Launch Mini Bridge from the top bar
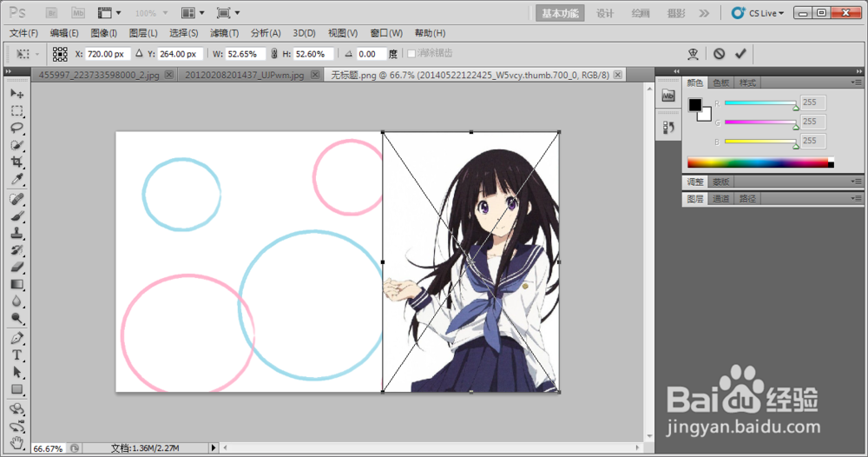This screenshot has width=868, height=457. 78,13
